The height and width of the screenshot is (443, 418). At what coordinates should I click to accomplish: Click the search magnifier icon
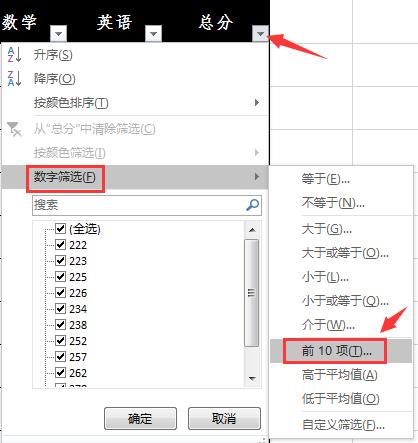pos(252,205)
